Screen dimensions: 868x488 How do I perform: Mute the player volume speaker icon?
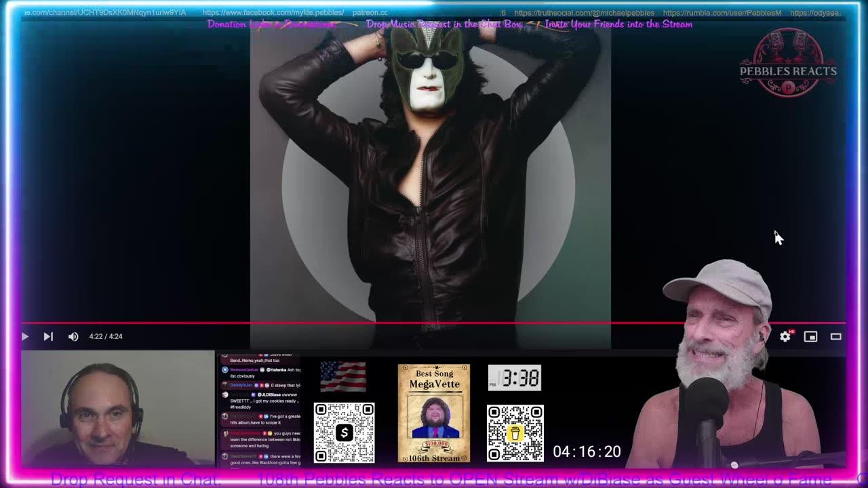click(x=73, y=336)
